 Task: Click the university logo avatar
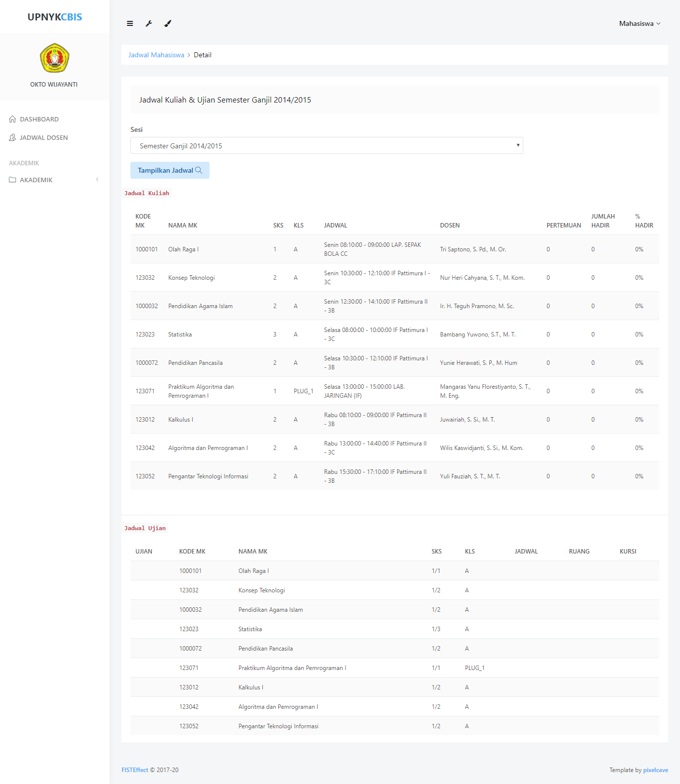[54, 58]
